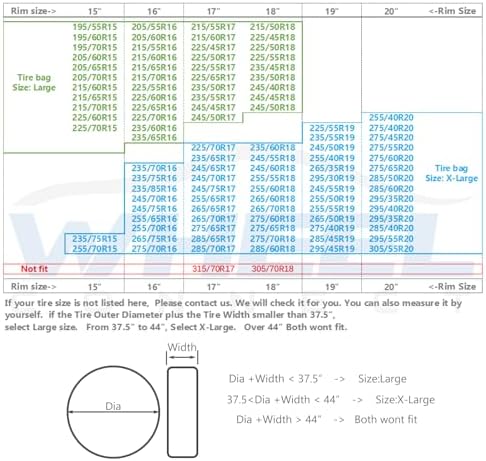Select the 225/60R16 tire size
The width and height of the screenshot is (486, 461).
coord(154,97)
